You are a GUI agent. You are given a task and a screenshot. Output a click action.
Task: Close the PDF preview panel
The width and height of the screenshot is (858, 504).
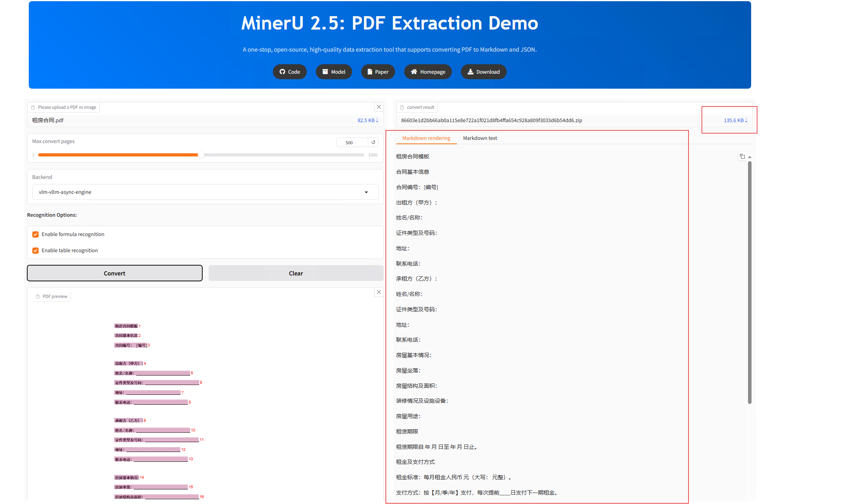[379, 292]
